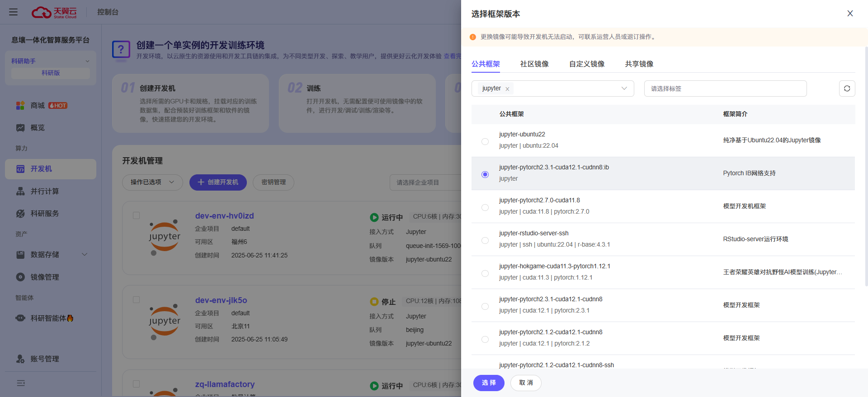
Task: Open the zq-llamafactory link
Action: pyautogui.click(x=225, y=384)
